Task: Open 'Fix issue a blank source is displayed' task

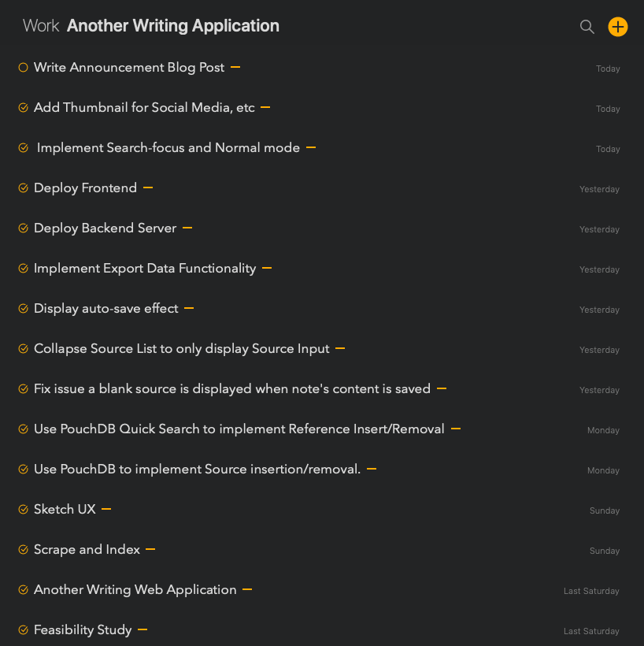Action: pyautogui.click(x=232, y=389)
